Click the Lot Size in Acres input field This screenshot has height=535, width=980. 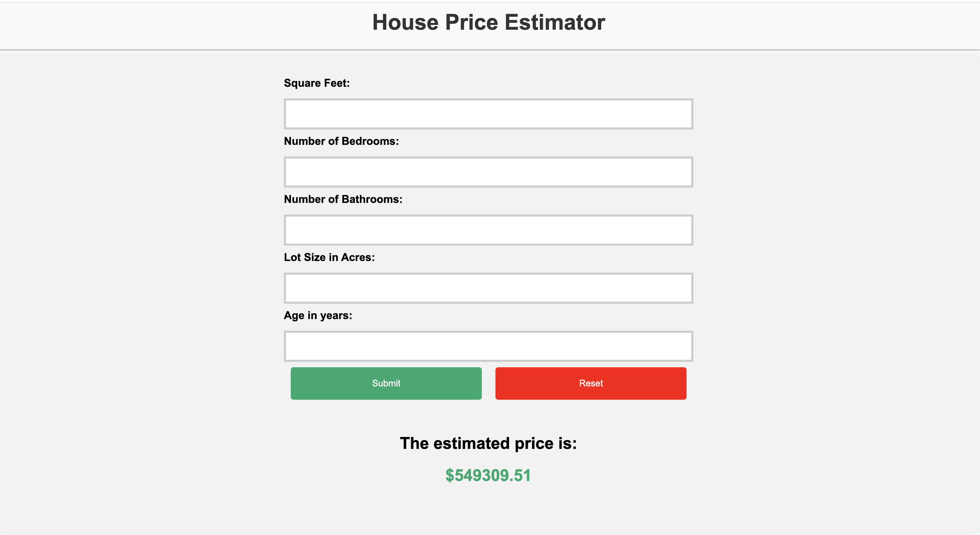tap(488, 288)
